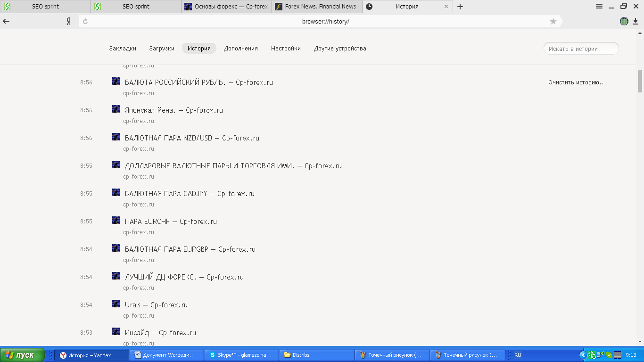Click the favicon beside ВАЛЮТНАЯ ПАРА CADJPY entry

[x=116, y=193]
